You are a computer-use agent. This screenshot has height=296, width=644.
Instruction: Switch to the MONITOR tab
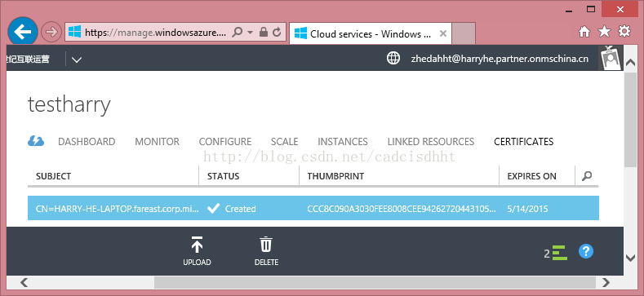(158, 142)
